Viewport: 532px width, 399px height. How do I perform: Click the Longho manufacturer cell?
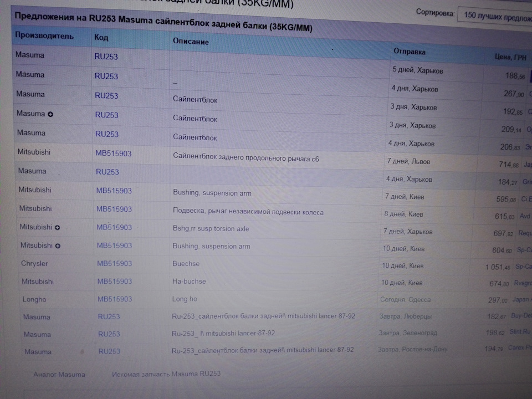34,300
